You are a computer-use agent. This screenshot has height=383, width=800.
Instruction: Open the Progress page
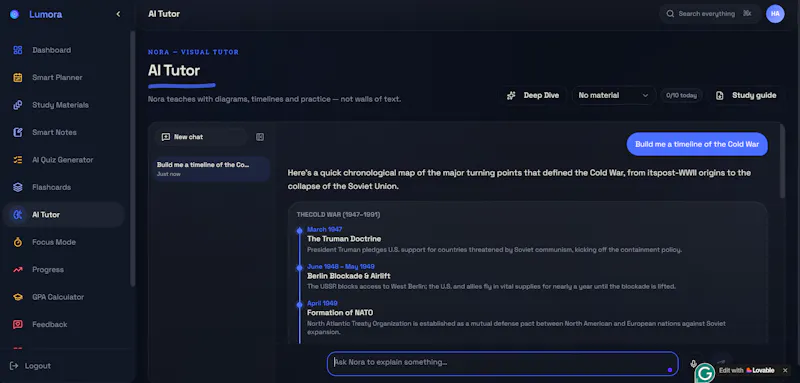63,270
